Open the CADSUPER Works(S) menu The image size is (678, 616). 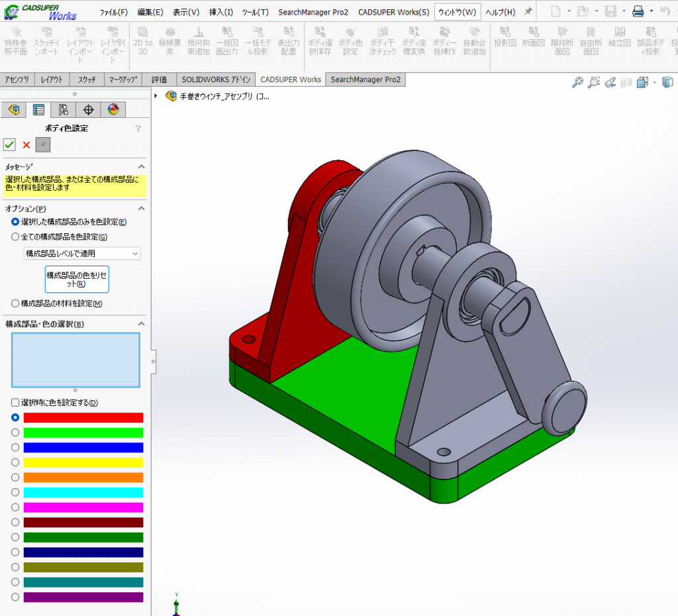click(x=393, y=12)
